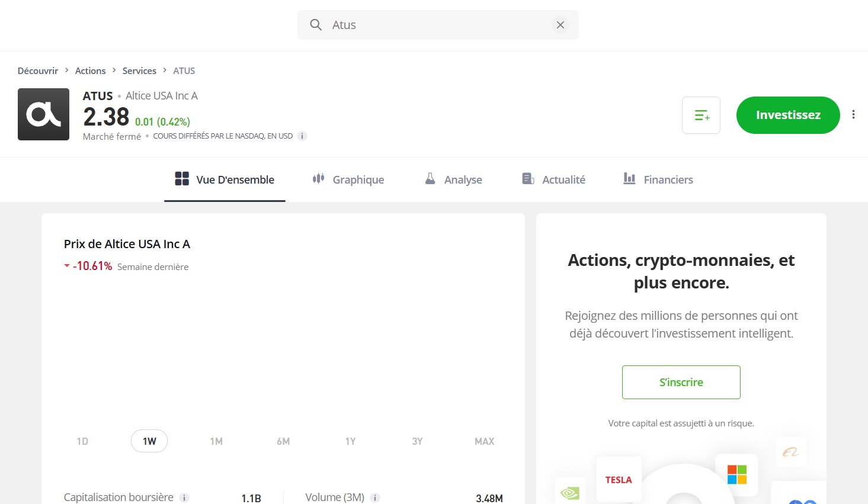Open the Actualité tab

[554, 179]
